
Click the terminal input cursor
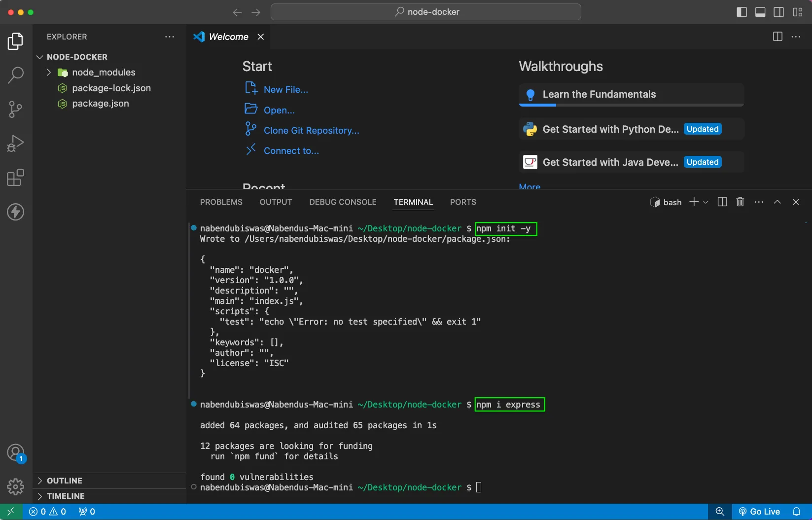pos(479,487)
